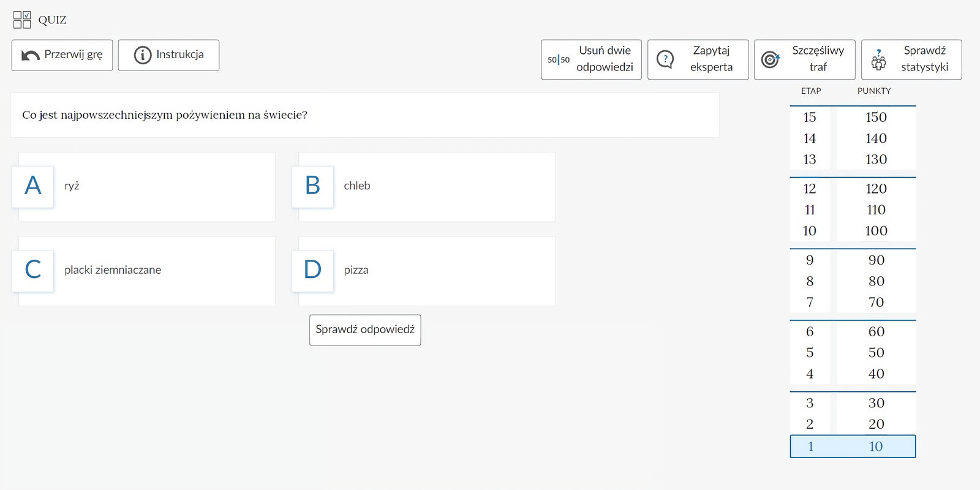The image size is (980, 490).
Task: Choose the answer text 'chleb'
Action: [x=357, y=186]
